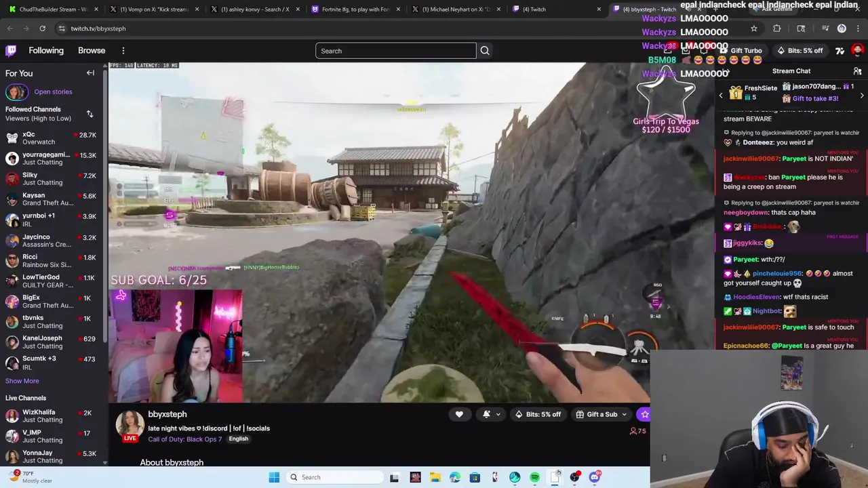View site information for twitch.tv
The width and height of the screenshot is (868, 488).
(61, 28)
